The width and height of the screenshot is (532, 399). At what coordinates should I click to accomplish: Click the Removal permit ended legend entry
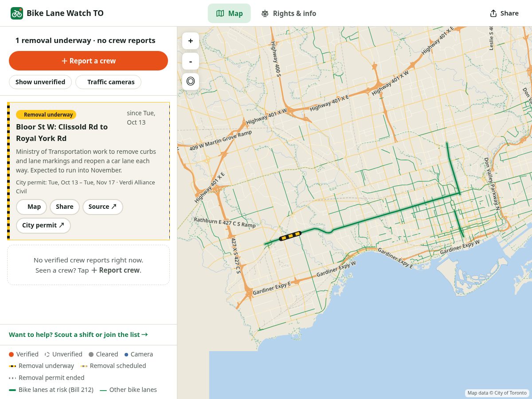click(x=47, y=378)
